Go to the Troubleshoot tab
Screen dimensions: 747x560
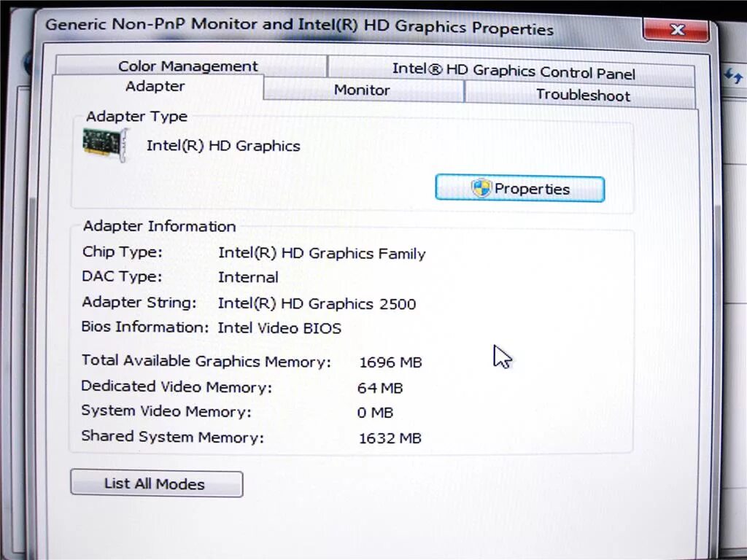tap(582, 95)
